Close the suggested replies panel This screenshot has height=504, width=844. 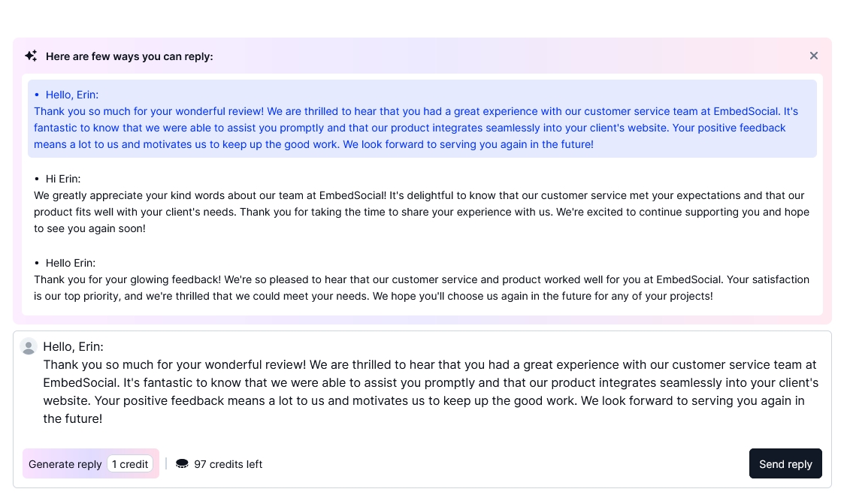tap(814, 56)
